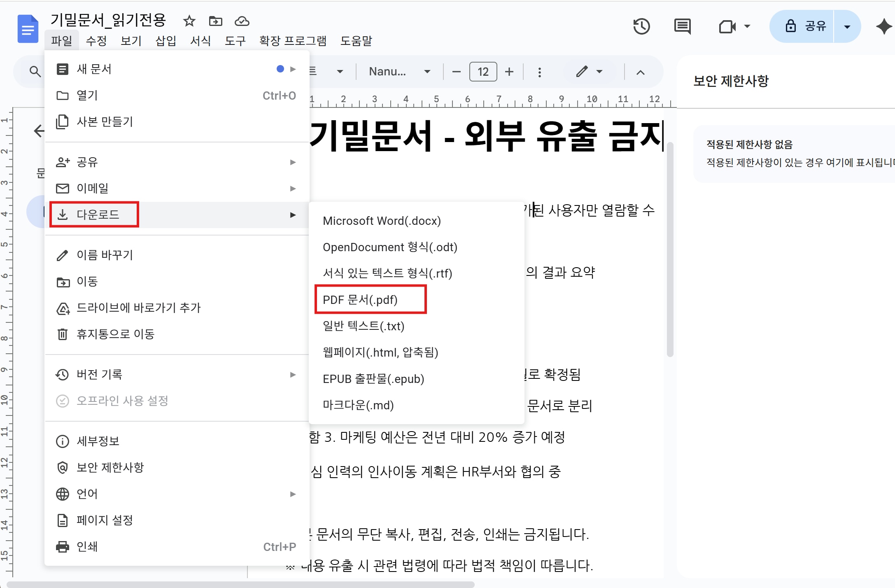The width and height of the screenshot is (895, 588).
Task: Expand the 이메일 submenu
Action: (177, 189)
